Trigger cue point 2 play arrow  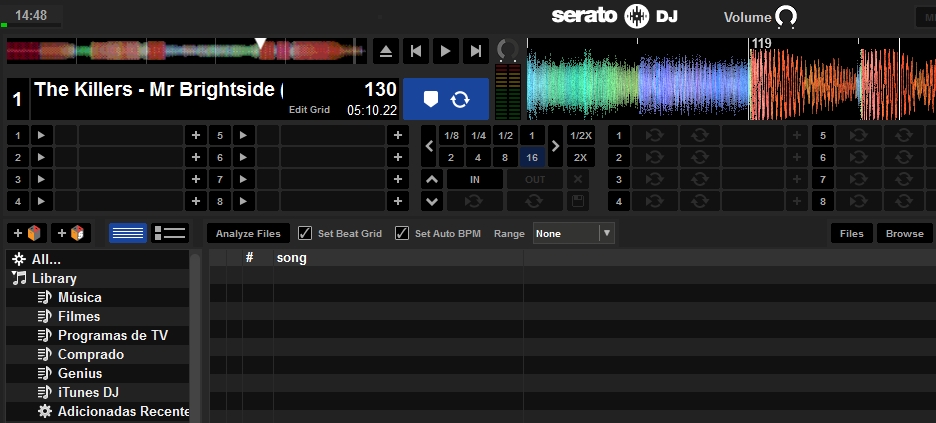click(41, 158)
